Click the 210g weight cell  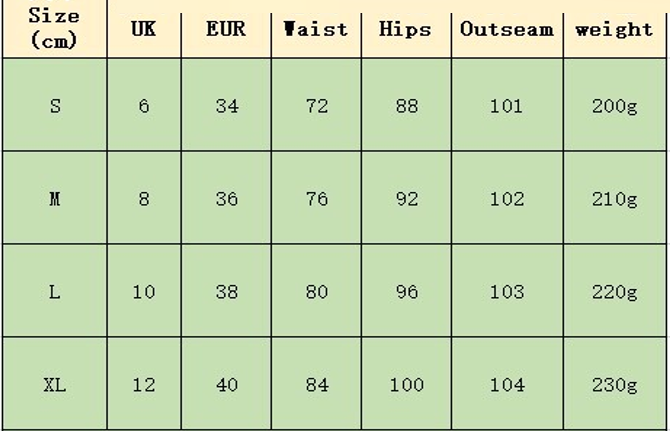[614, 199]
